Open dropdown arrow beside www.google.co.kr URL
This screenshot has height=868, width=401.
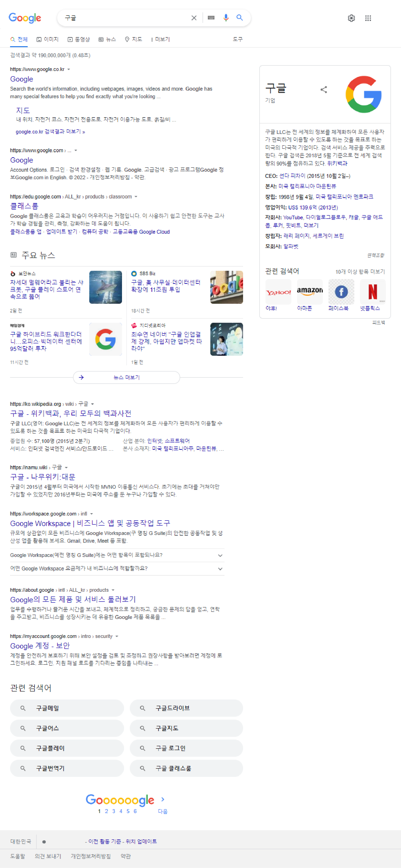tap(69, 69)
